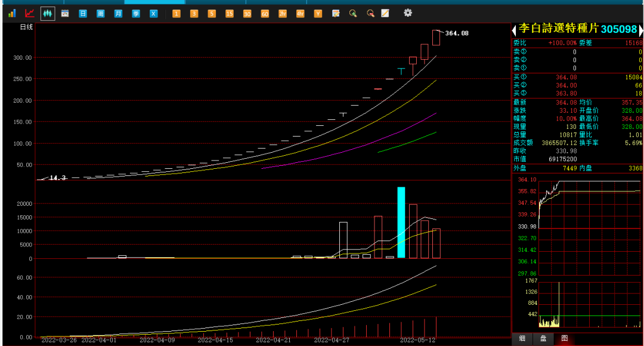
Task: Select the monthly period 月 button
Action: tap(118, 14)
